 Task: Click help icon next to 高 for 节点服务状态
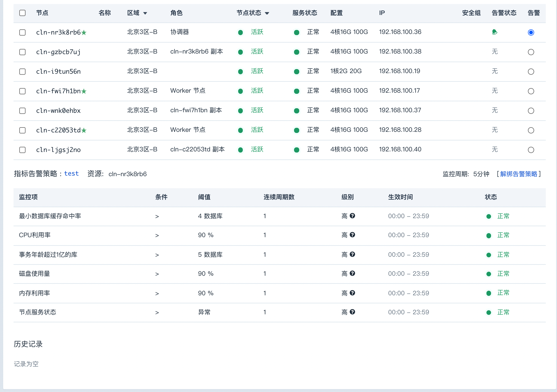pos(353,312)
